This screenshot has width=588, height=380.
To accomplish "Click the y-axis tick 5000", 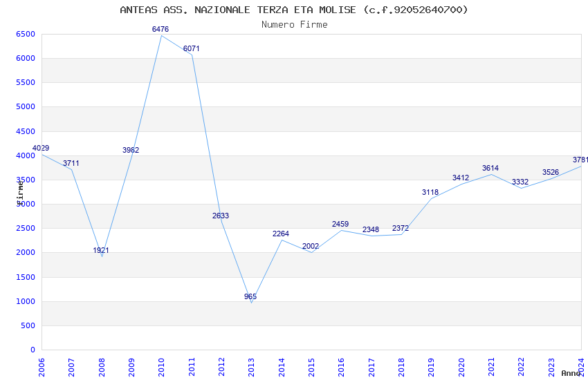I will pos(26,106).
